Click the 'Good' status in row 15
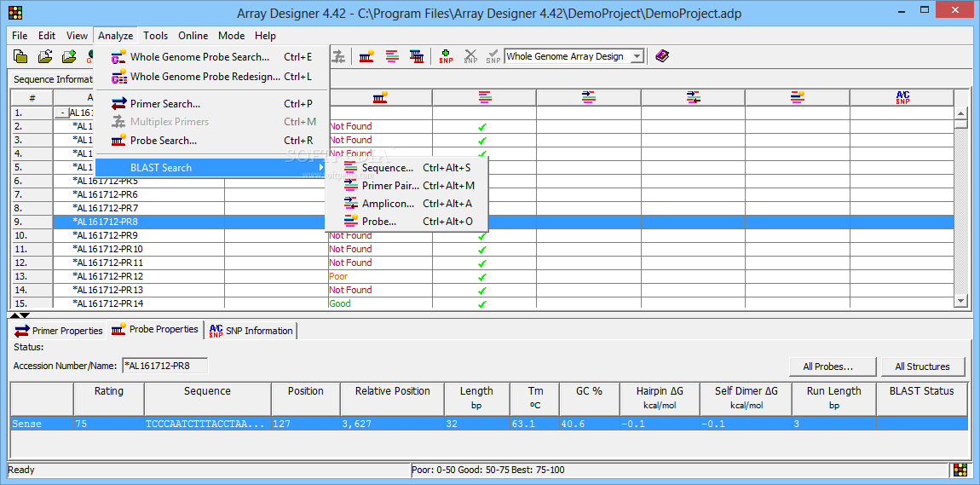The image size is (980, 485). [x=339, y=303]
